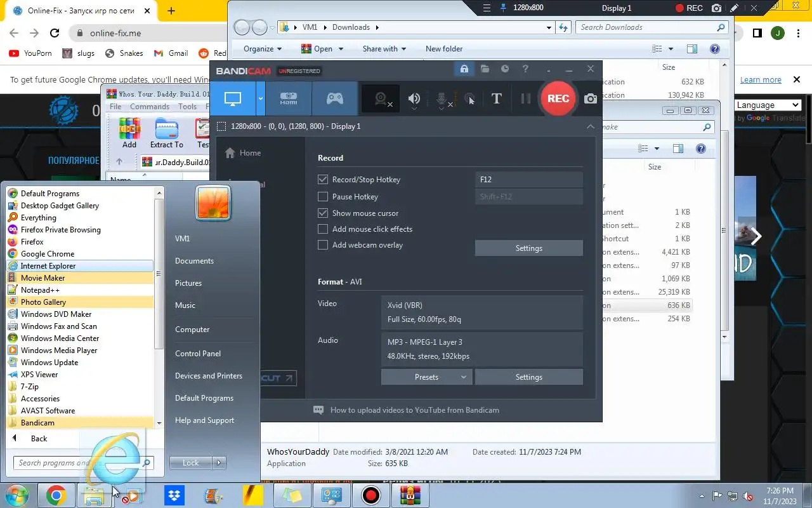Open the text overlay T icon
This screenshot has width=812, height=508.
click(x=497, y=98)
